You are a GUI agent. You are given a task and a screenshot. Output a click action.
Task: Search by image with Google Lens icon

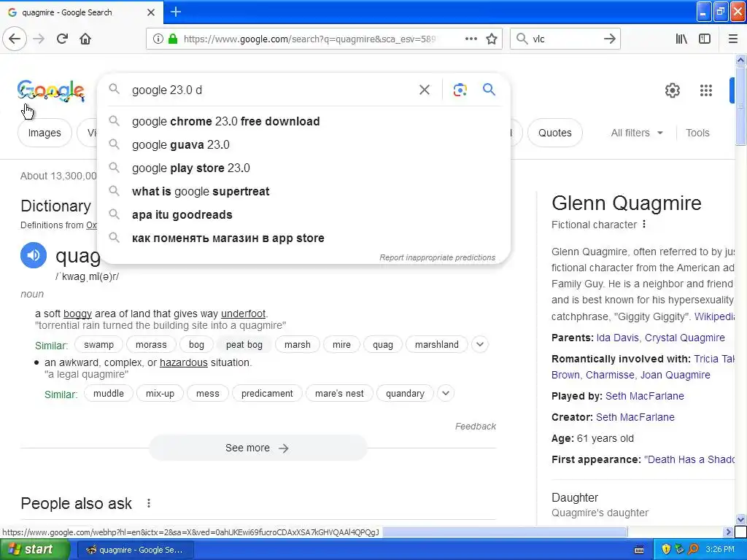pos(460,90)
